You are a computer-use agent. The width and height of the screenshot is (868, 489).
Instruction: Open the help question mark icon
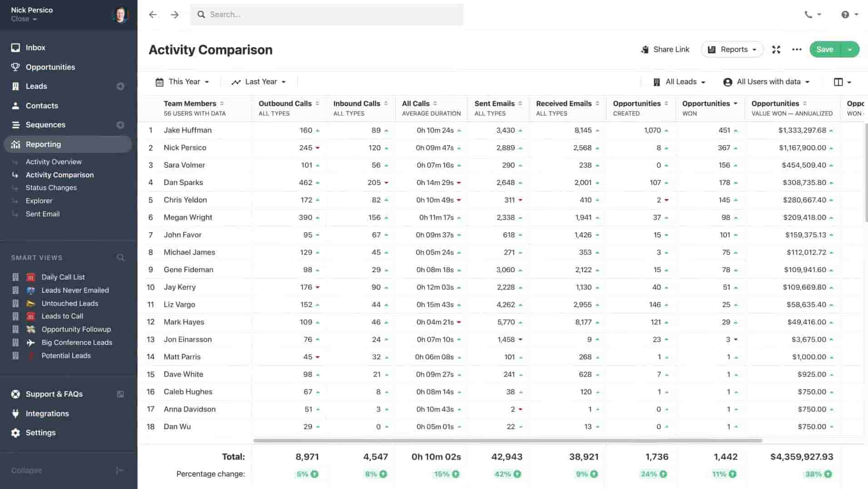coord(845,15)
